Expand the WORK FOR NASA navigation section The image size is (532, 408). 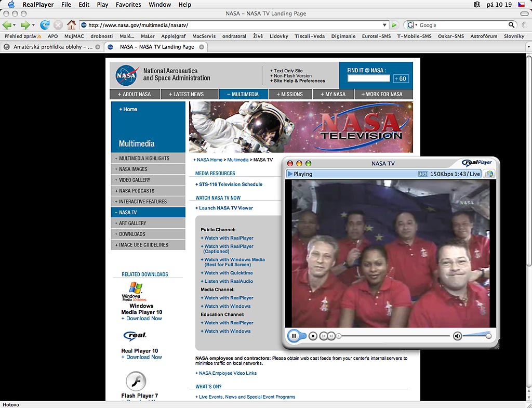pyautogui.click(x=383, y=94)
